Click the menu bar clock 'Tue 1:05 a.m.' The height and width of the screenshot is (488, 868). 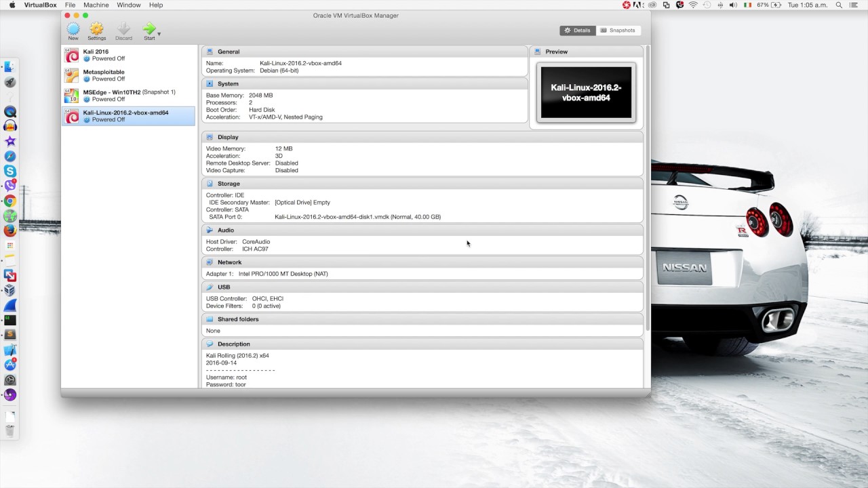(x=808, y=5)
